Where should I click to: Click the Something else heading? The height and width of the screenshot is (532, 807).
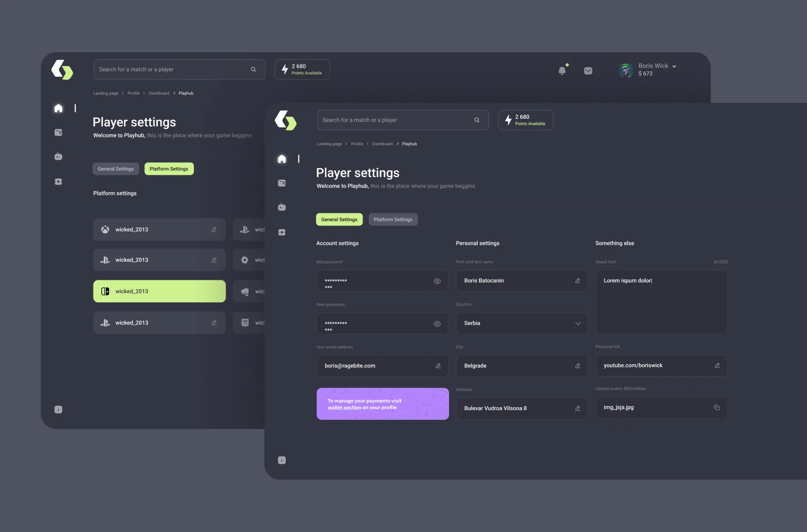pos(615,243)
